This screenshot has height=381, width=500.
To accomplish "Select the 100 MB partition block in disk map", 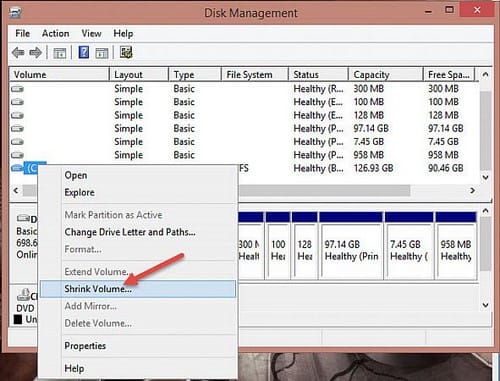I will pyautogui.click(x=278, y=245).
